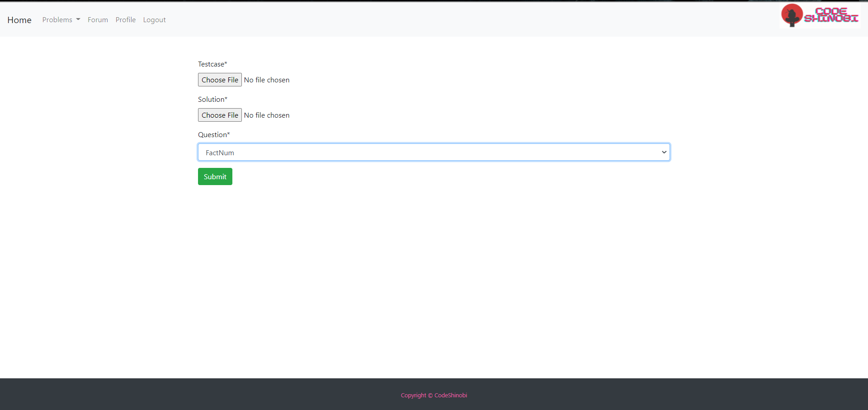Click 'No file chosen' next to Testcase
The image size is (868, 410).
click(267, 80)
